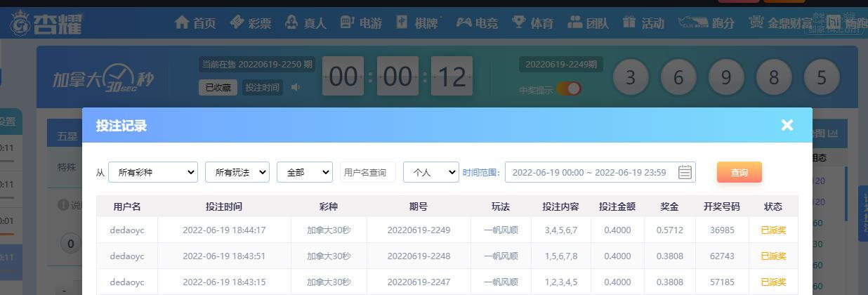Open the 所有彩种 lottery type dropdown
This screenshot has width=868, height=295.
(153, 172)
